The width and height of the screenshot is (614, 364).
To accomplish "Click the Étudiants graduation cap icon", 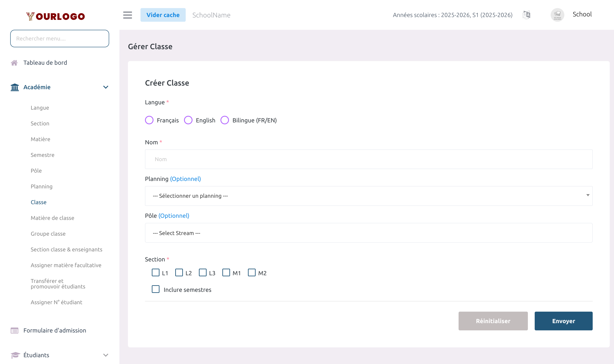I will 14,355.
